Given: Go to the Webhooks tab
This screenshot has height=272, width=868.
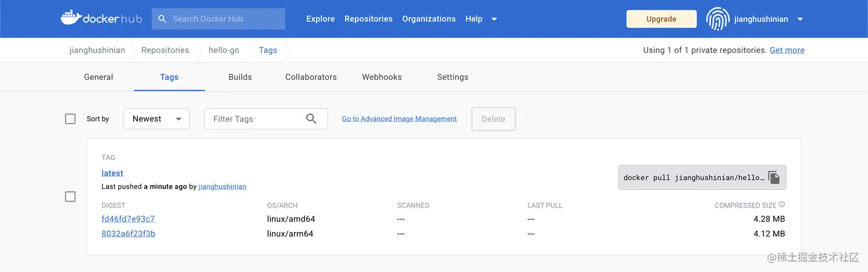Looking at the screenshot, I should pyautogui.click(x=382, y=77).
